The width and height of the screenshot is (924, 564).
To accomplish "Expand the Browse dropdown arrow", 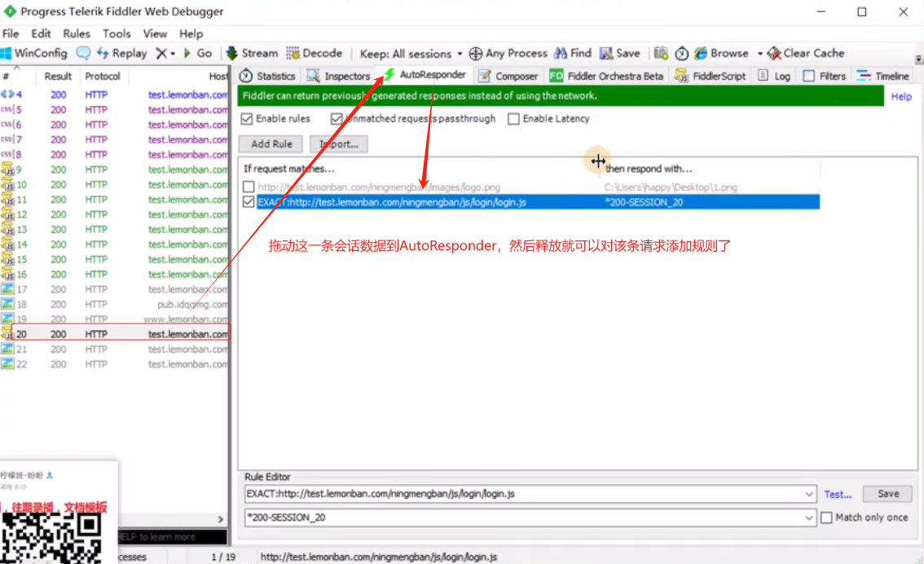I will pos(760,54).
